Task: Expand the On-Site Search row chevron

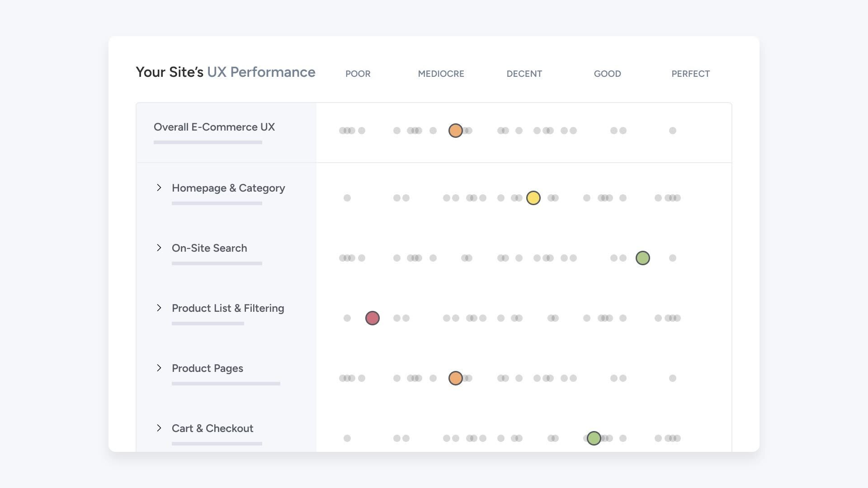Action: (x=159, y=248)
